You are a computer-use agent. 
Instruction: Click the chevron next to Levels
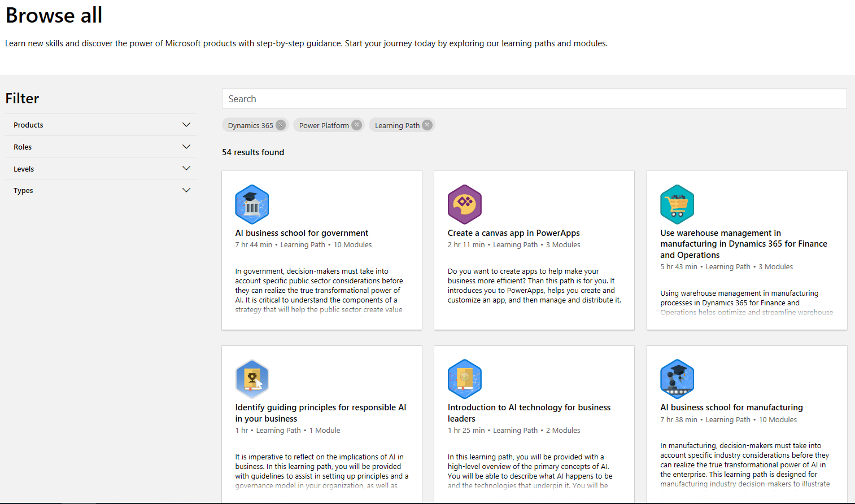pyautogui.click(x=186, y=168)
